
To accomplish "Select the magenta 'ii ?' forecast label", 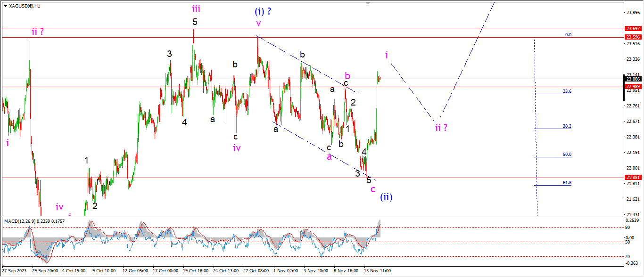I will pos(441,127).
